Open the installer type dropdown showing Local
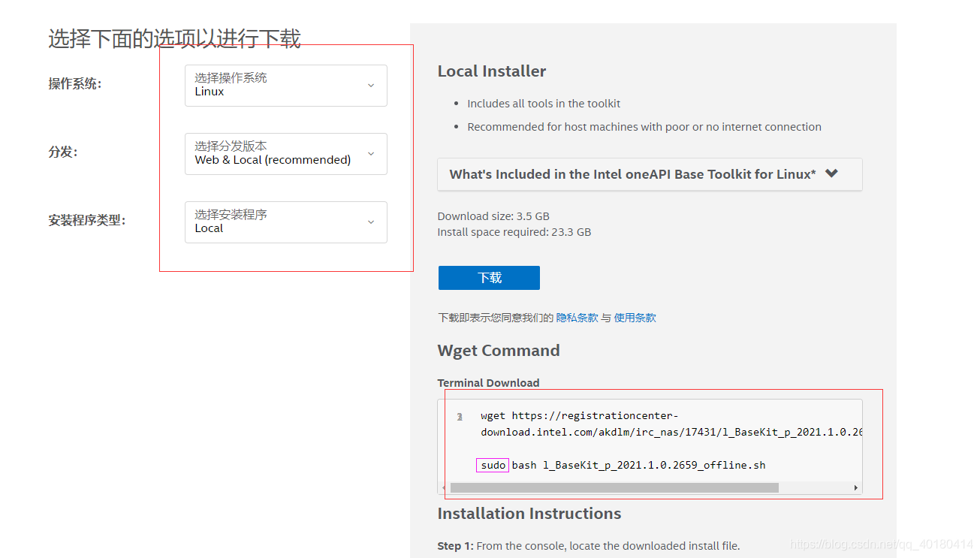The height and width of the screenshot is (558, 980). 286,222
